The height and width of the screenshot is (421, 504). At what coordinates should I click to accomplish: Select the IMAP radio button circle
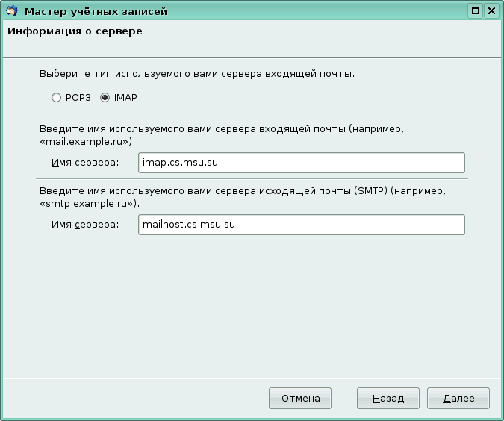pyautogui.click(x=105, y=98)
